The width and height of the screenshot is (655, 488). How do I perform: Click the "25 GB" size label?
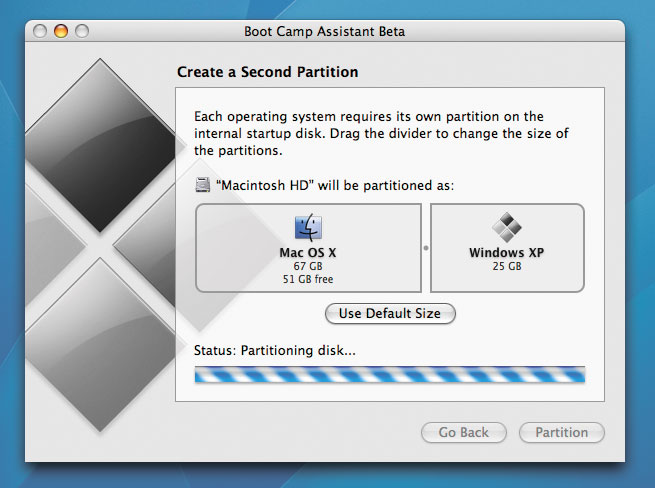507,266
